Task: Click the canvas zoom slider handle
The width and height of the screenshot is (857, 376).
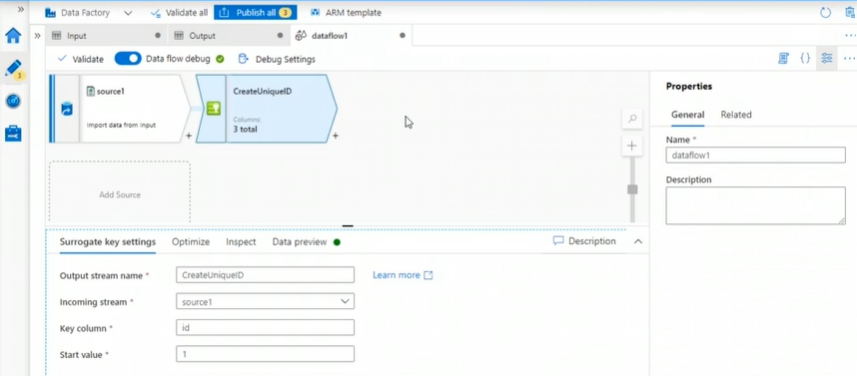Action: click(x=632, y=190)
